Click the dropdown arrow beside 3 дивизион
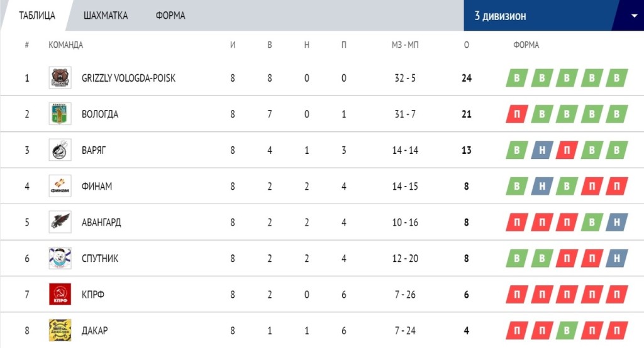The height and width of the screenshot is (348, 644). click(634, 16)
